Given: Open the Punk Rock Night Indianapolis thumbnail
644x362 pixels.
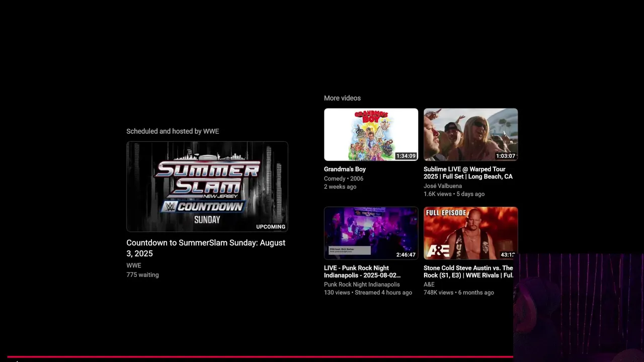Looking at the screenshot, I should pos(371,233).
